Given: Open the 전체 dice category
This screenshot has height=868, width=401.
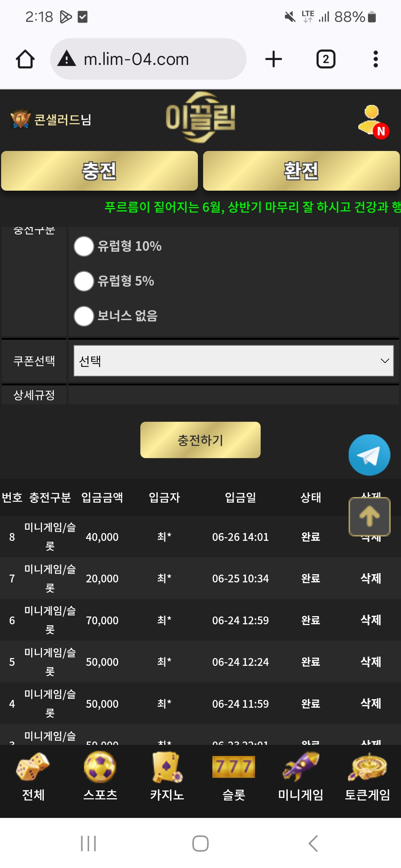Looking at the screenshot, I should 33,776.
